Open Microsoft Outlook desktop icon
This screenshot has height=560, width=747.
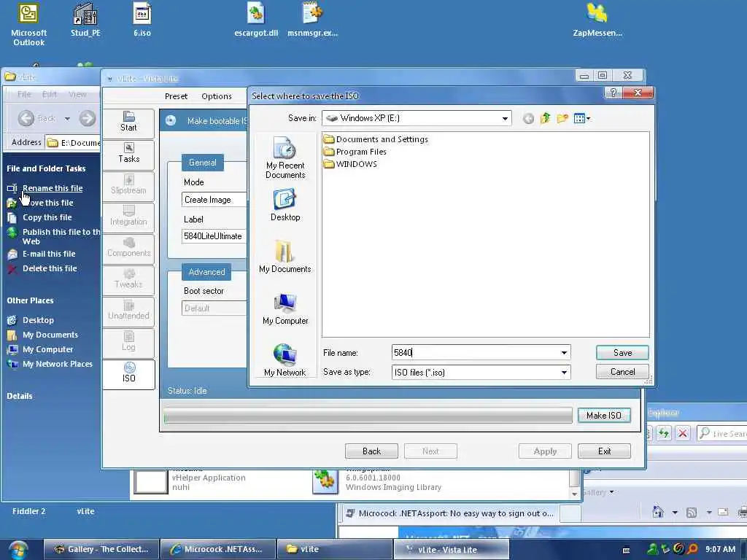click(x=28, y=24)
